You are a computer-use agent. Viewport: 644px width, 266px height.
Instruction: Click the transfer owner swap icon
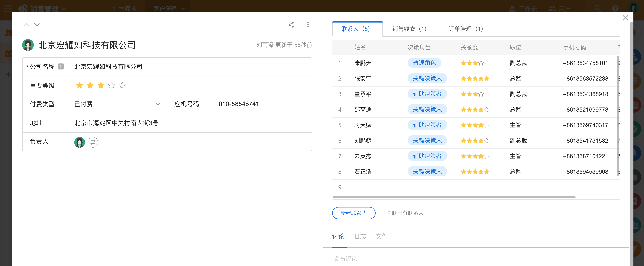coord(93,142)
